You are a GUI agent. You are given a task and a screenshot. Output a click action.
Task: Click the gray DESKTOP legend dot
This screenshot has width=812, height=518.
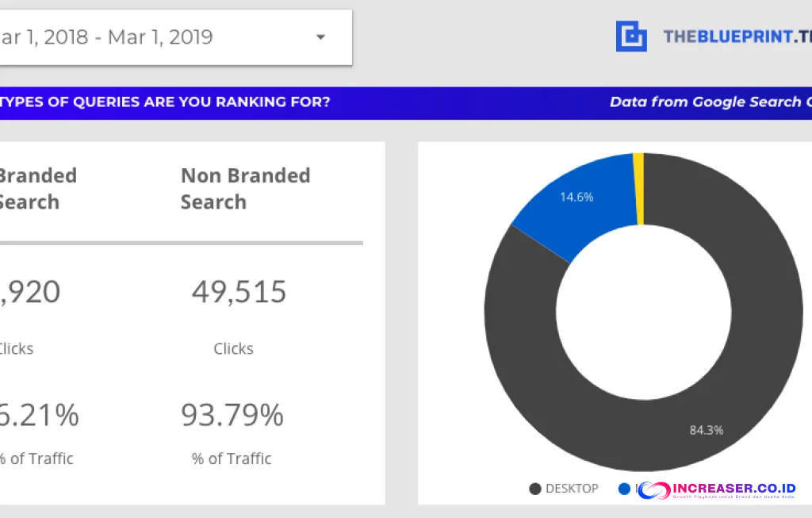click(x=534, y=489)
